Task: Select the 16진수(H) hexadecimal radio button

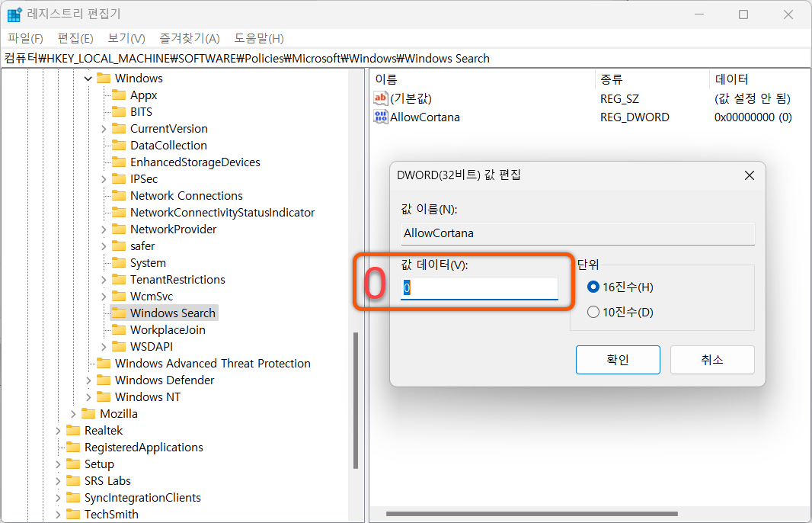Action: [593, 287]
